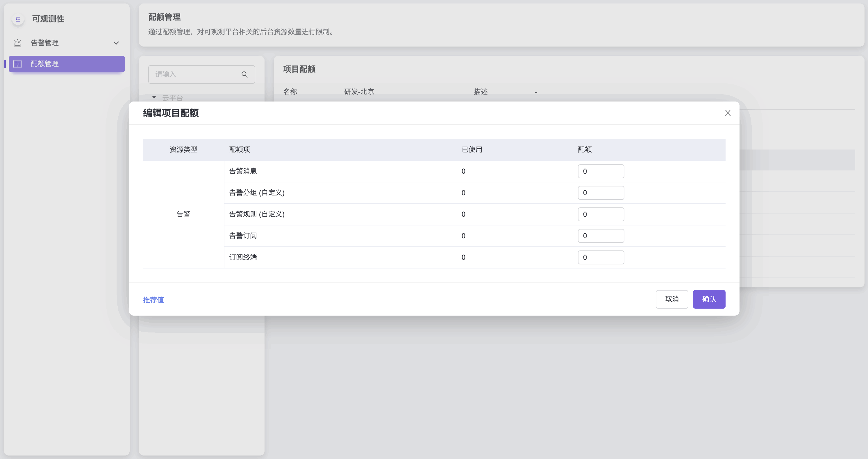Click the 确认 button
868x459 pixels.
(x=709, y=299)
